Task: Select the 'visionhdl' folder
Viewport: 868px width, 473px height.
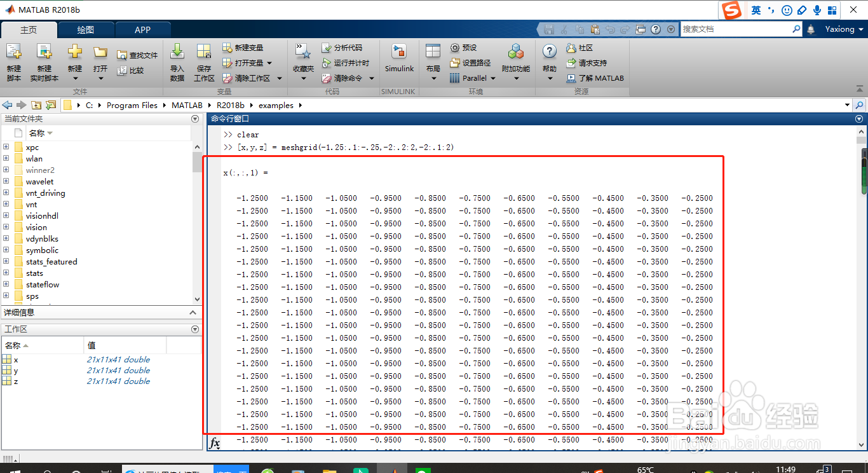Action: [x=42, y=216]
